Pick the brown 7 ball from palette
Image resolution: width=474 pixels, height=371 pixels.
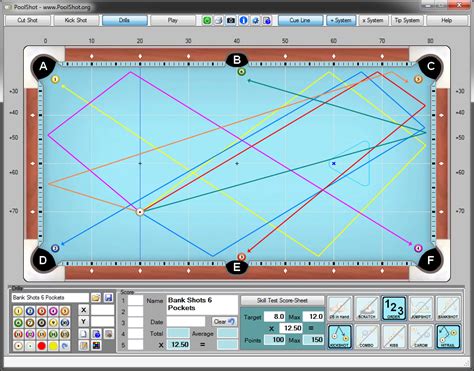pos(30,323)
